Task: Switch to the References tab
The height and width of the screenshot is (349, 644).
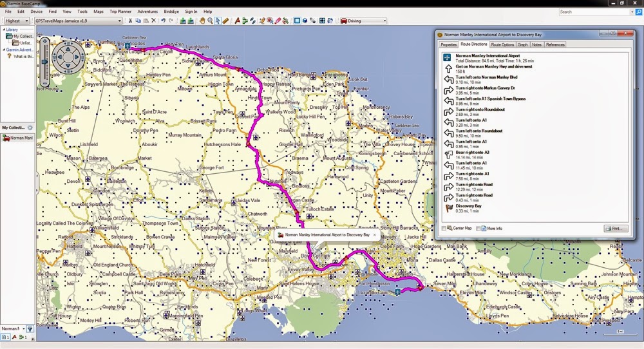Action: 555,45
